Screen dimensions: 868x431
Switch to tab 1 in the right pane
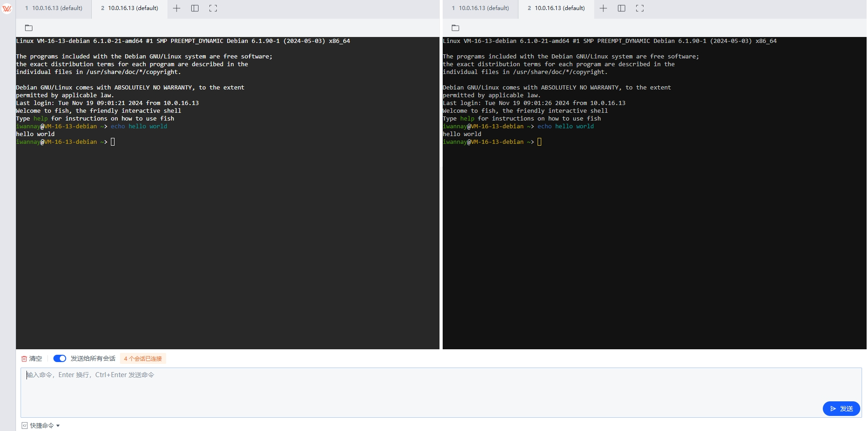click(x=479, y=8)
